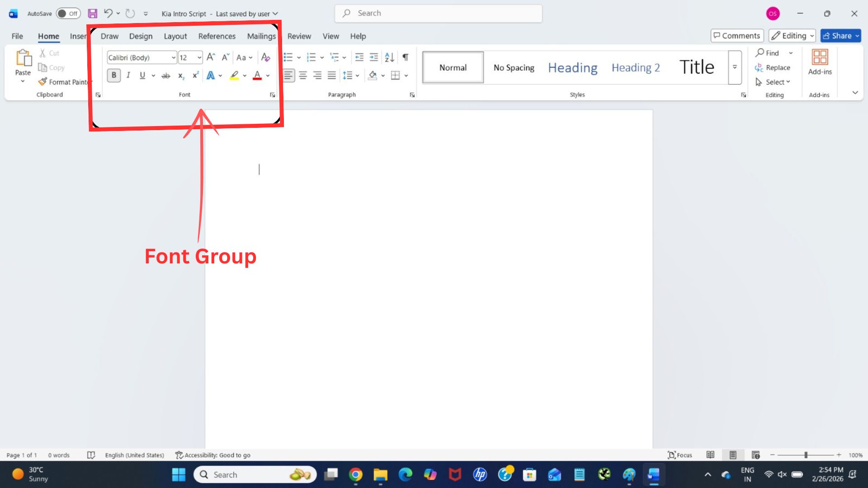
Task: Switch to the References tab
Action: click(x=217, y=36)
